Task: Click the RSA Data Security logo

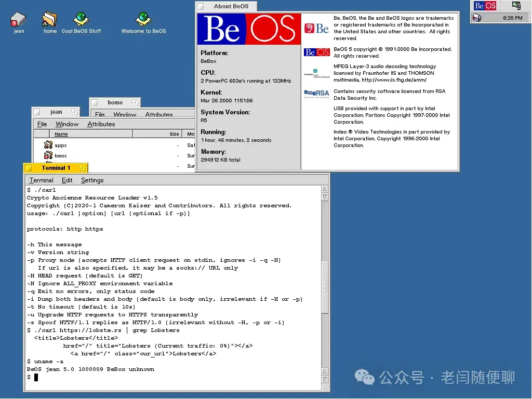Action: tap(316, 94)
